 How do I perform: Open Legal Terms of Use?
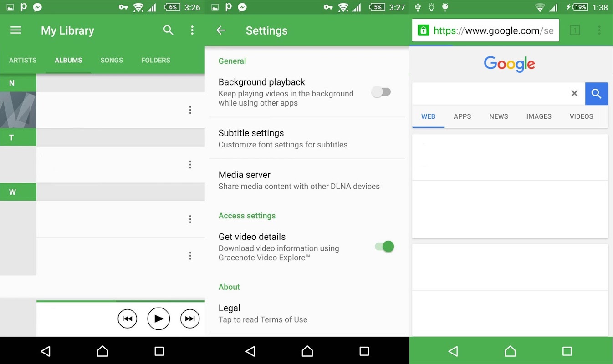307,313
